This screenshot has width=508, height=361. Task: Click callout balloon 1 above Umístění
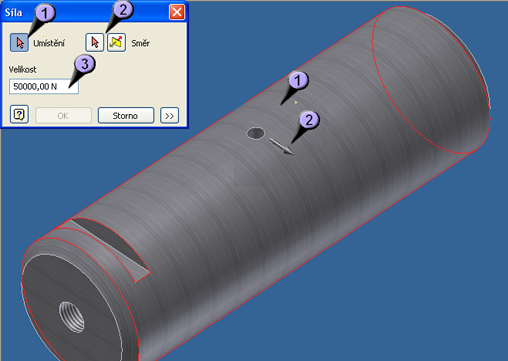[x=44, y=13]
